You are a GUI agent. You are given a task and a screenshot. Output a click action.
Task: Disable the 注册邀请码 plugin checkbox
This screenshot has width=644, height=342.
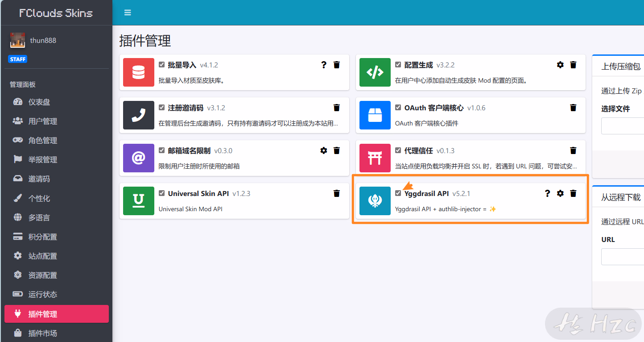click(x=162, y=108)
